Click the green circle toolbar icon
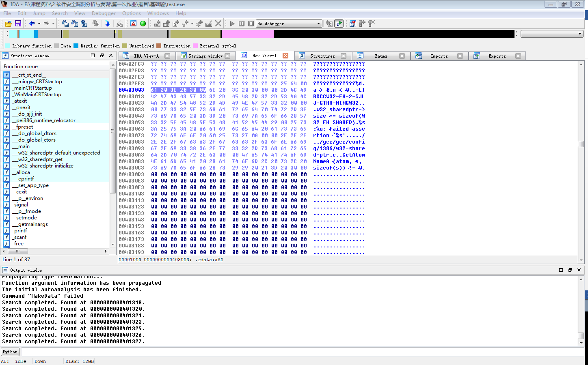 143,24
